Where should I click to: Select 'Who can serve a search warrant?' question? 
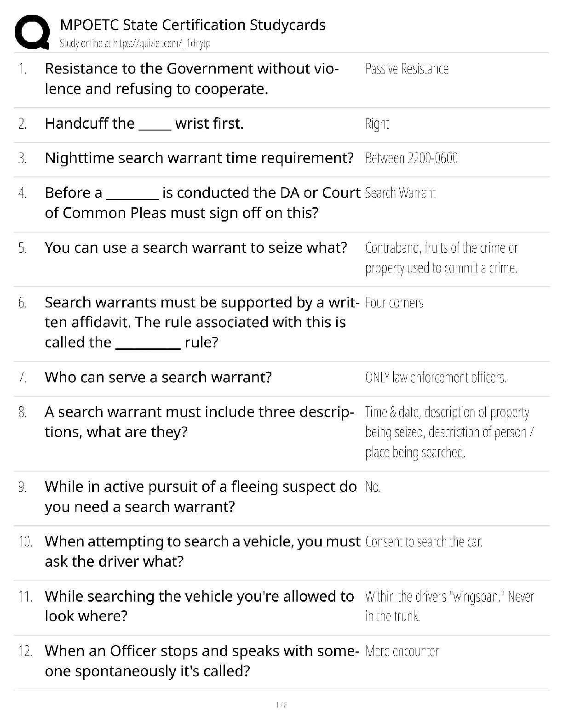pyautogui.click(x=158, y=377)
